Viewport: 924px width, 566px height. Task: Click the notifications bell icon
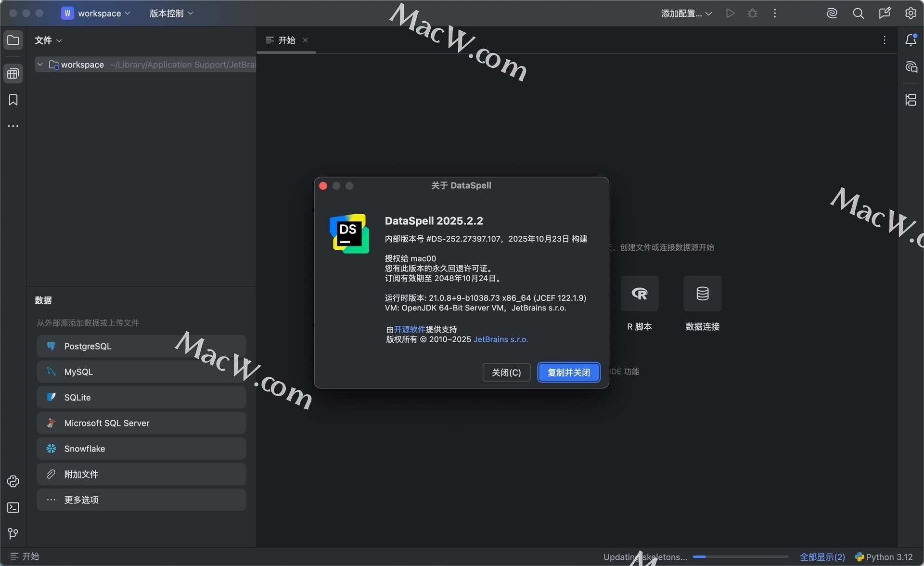click(x=911, y=40)
